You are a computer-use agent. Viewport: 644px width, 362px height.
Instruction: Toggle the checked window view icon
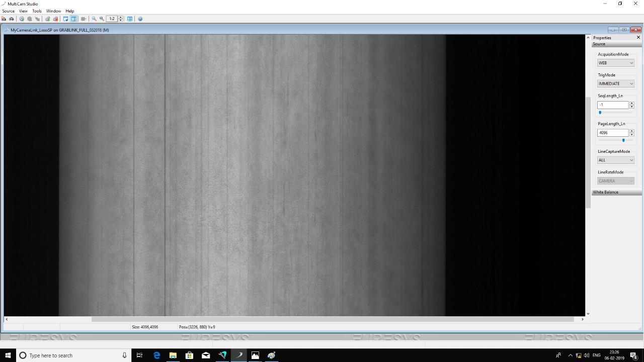pyautogui.click(x=66, y=19)
